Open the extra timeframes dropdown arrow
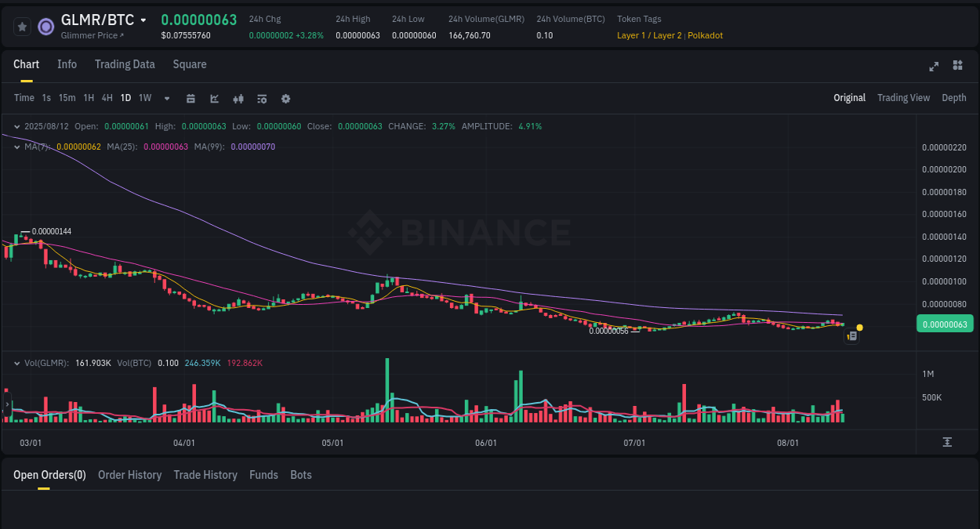 pyautogui.click(x=166, y=98)
